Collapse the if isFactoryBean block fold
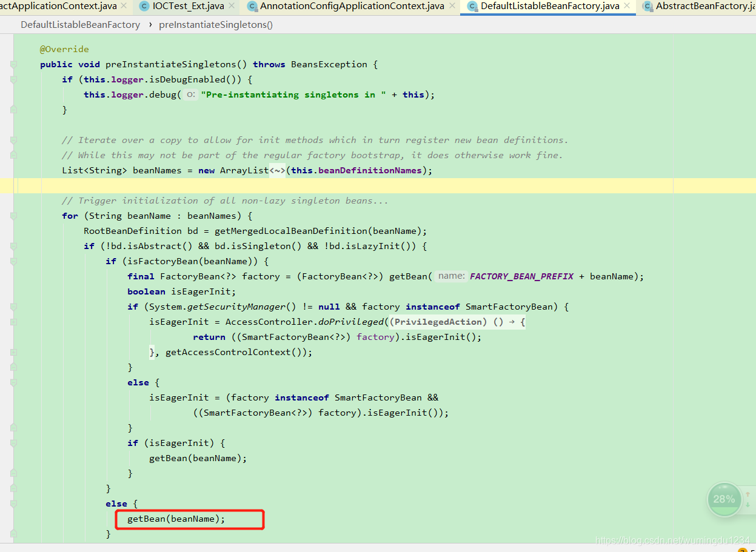 click(x=13, y=261)
